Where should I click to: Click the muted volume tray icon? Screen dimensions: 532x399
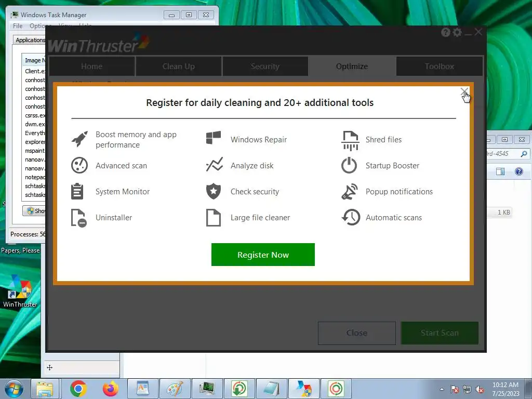click(x=480, y=389)
